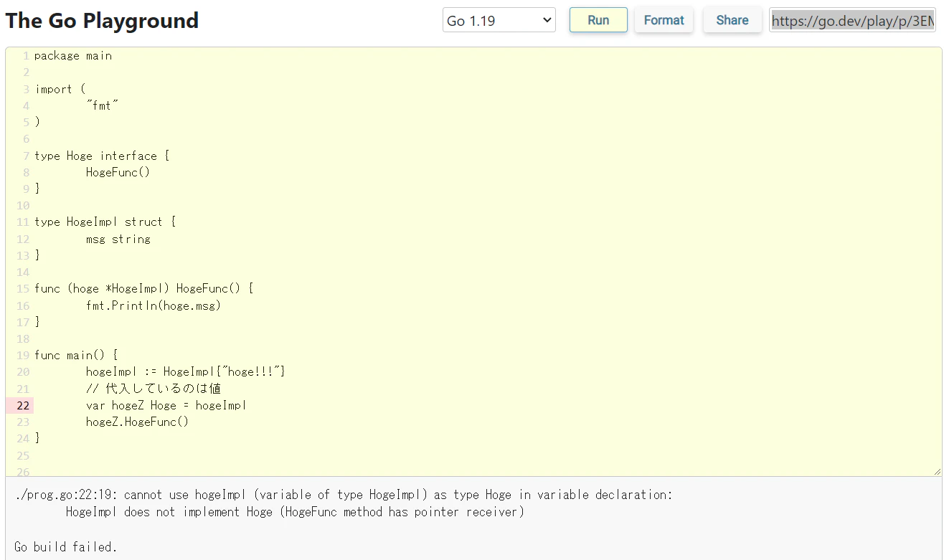Click the Japanese comment "// 代入しているのは値"
944x560 pixels.
pos(154,389)
